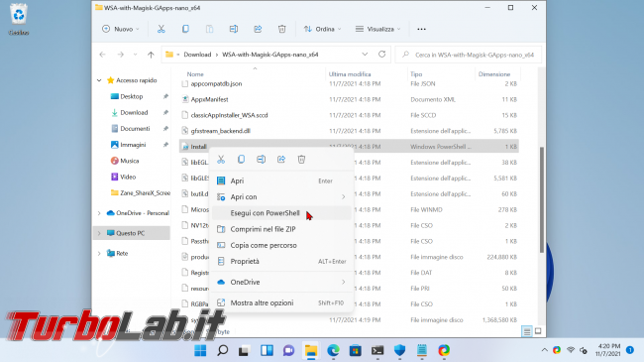Click the search box Cerca in WSA-with-Magisk
The width and height of the screenshot is (644, 362).
click(x=469, y=55)
